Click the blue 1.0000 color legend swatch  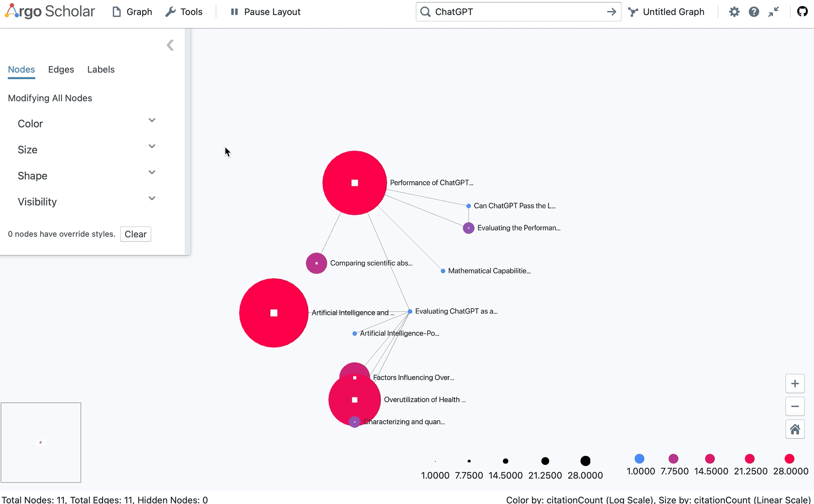point(640,459)
